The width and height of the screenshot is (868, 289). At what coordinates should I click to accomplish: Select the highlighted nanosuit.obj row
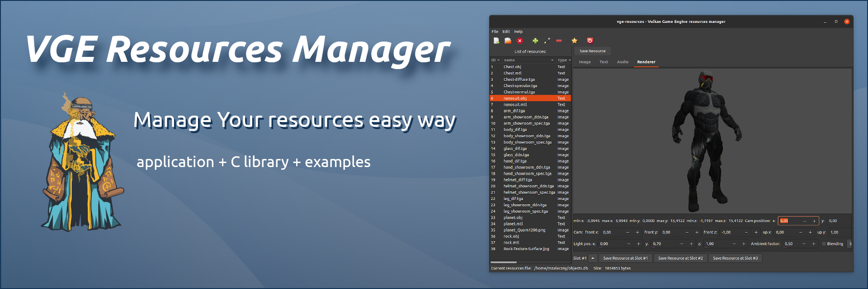coord(530,98)
